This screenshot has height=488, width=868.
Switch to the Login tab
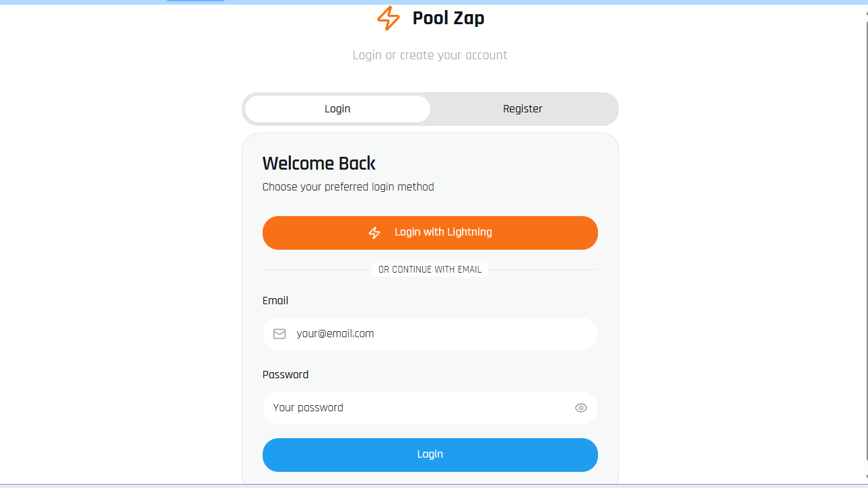point(337,109)
